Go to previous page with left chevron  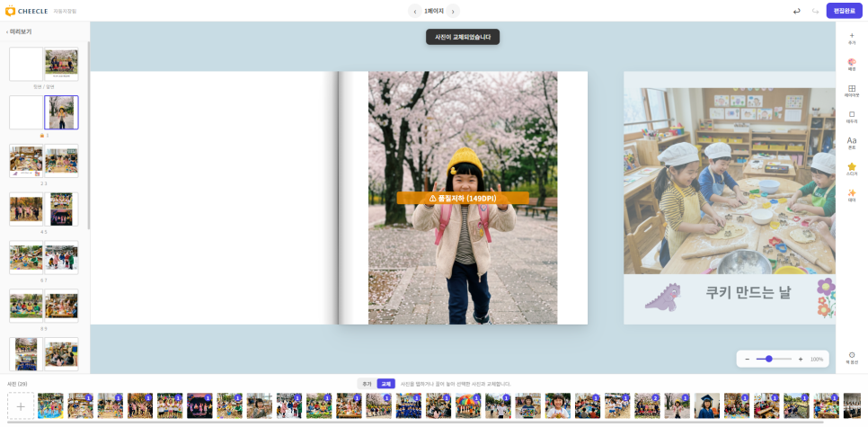pyautogui.click(x=414, y=11)
